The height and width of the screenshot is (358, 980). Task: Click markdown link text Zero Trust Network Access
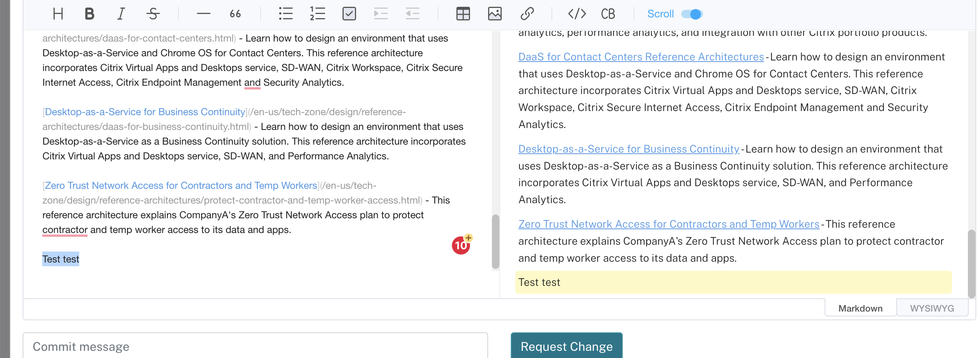click(x=181, y=185)
